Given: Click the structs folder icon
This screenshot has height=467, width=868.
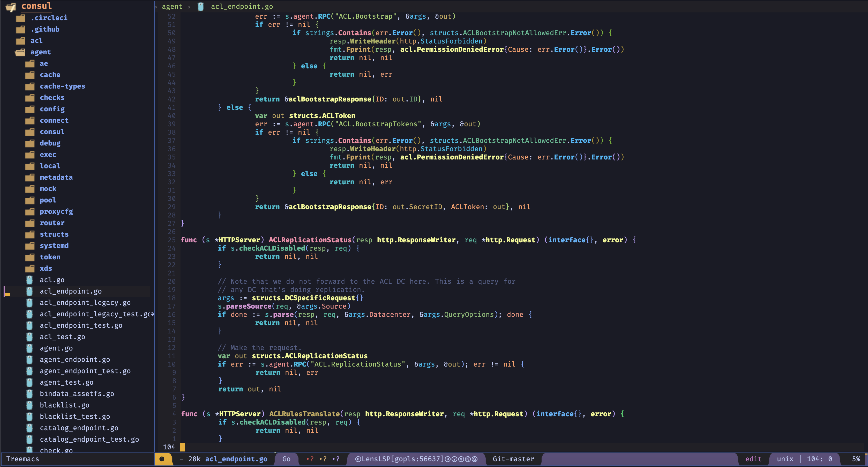Looking at the screenshot, I should point(30,234).
